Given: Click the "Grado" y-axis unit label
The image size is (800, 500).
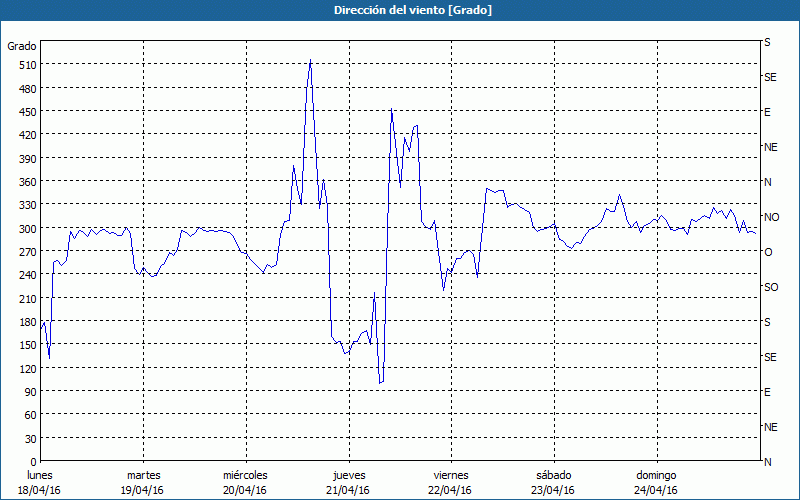Looking at the screenshot, I should [x=22, y=46].
